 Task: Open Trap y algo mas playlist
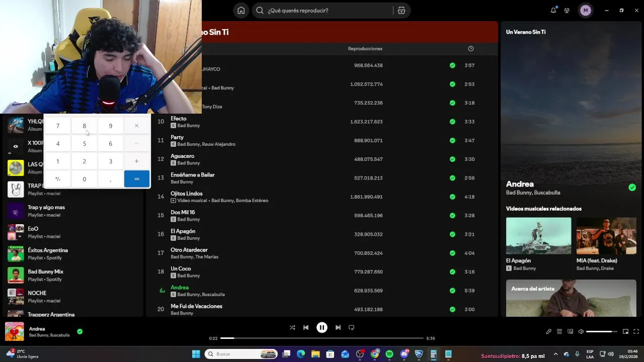73,211
